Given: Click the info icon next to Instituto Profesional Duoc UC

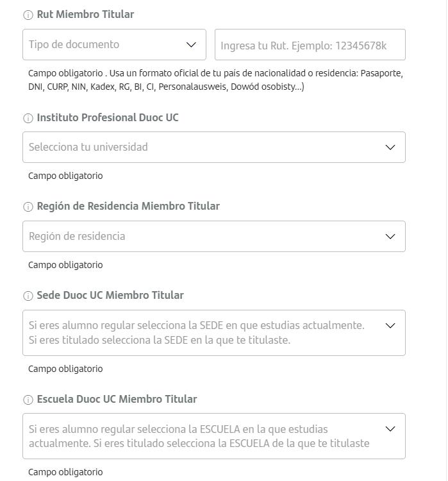Looking at the screenshot, I should point(28,118).
